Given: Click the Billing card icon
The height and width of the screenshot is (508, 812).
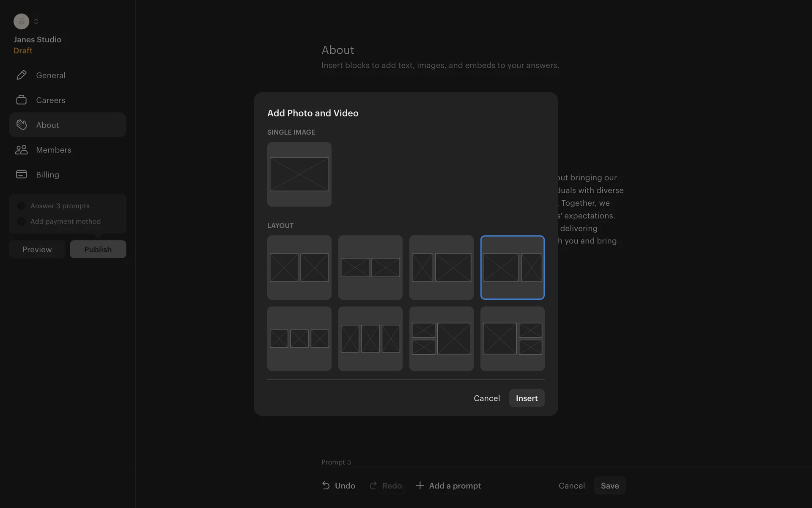Looking at the screenshot, I should point(22,174).
